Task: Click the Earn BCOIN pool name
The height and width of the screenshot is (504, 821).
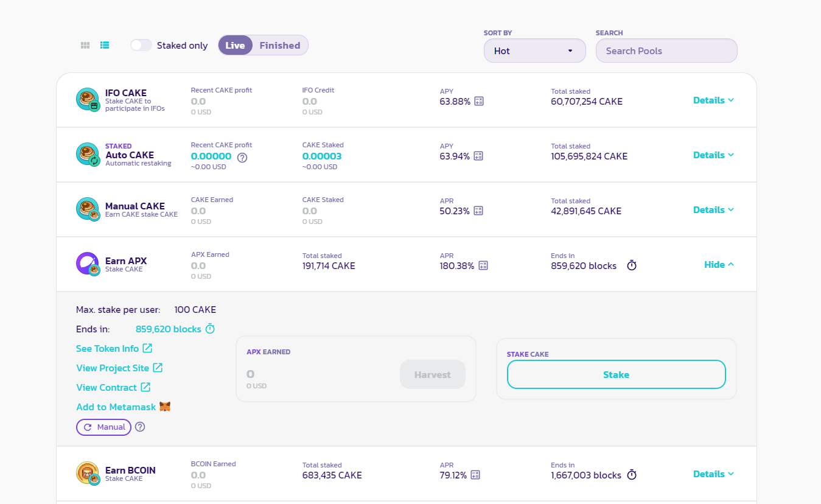Action: [x=130, y=471]
